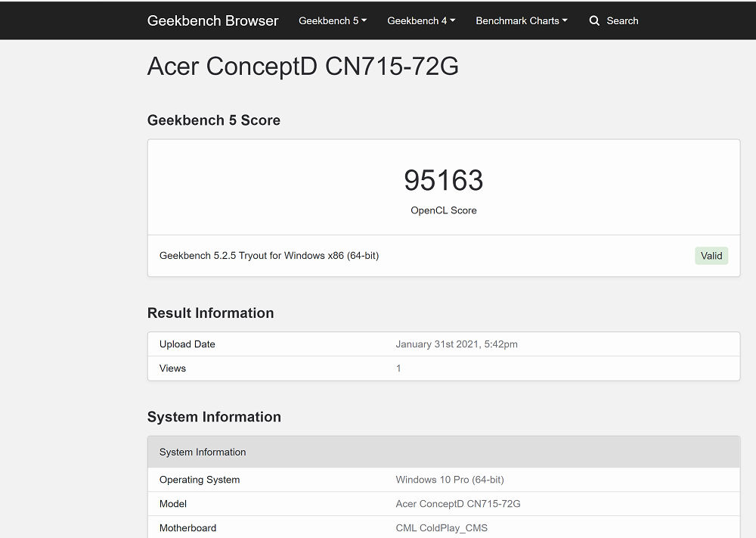Screen dimensions: 756x538
Task: Click the OpenCL Score label
Action: point(444,210)
